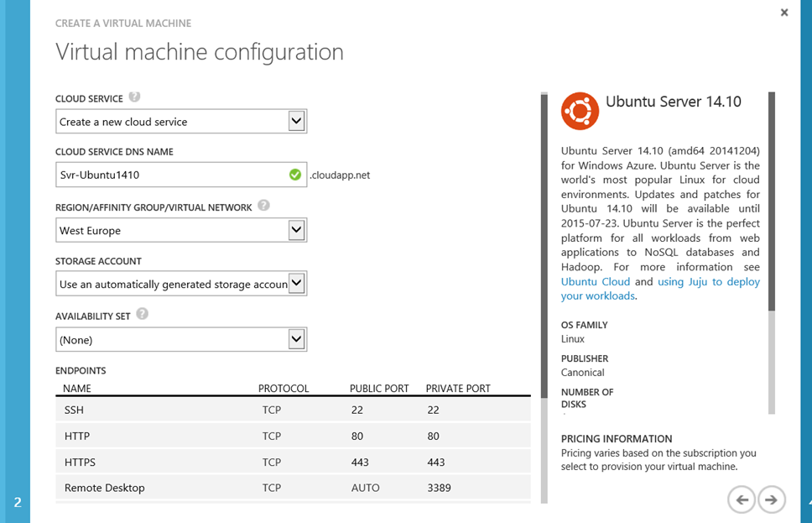Click the PRIVATE PORT column header

pos(458,388)
